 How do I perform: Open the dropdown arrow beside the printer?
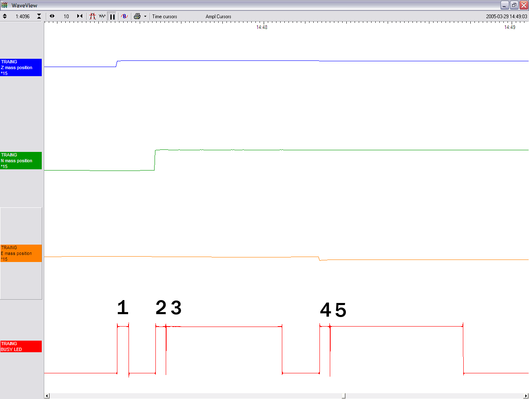[x=145, y=16]
